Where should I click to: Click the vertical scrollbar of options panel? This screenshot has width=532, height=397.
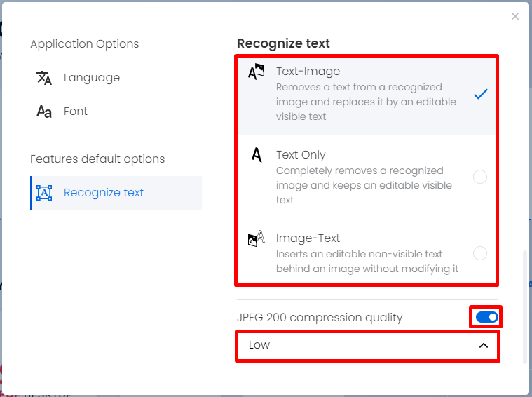click(525, 307)
